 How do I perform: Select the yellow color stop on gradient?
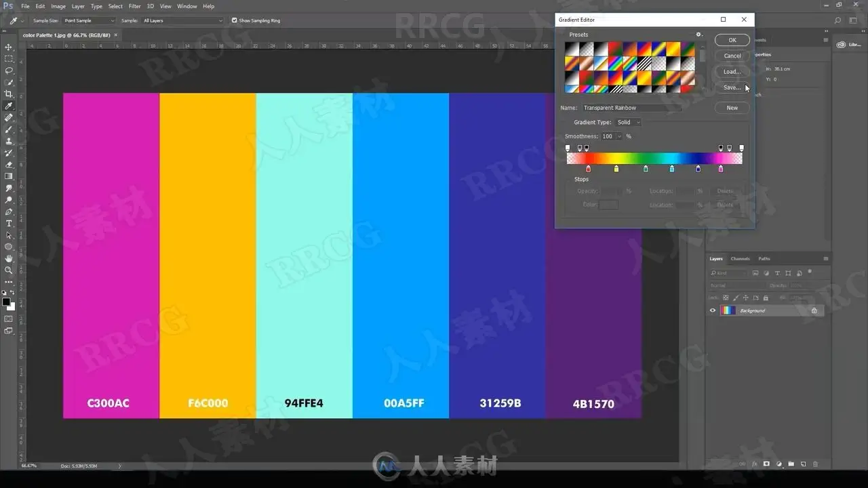point(616,169)
